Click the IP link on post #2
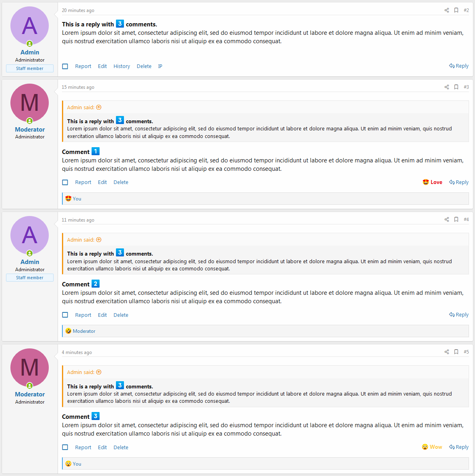 pos(160,66)
